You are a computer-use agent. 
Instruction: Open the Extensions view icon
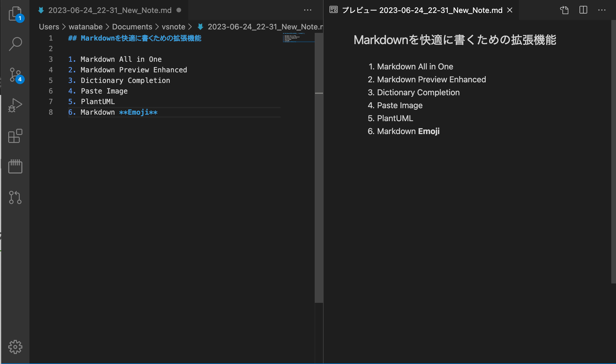pyautogui.click(x=15, y=136)
